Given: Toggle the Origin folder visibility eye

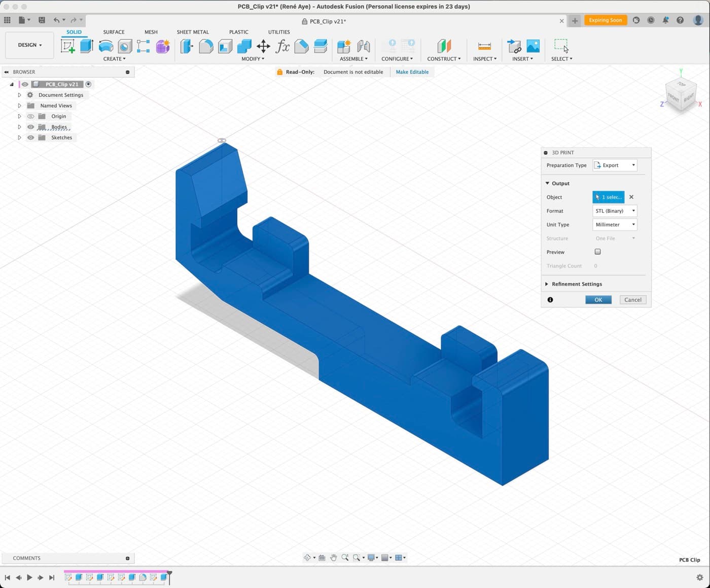Looking at the screenshot, I should (30, 116).
